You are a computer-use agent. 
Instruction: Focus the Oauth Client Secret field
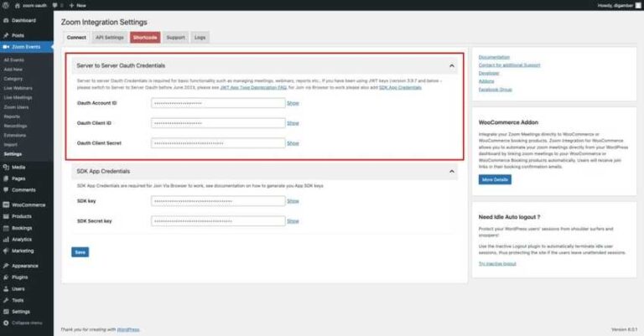pos(218,143)
